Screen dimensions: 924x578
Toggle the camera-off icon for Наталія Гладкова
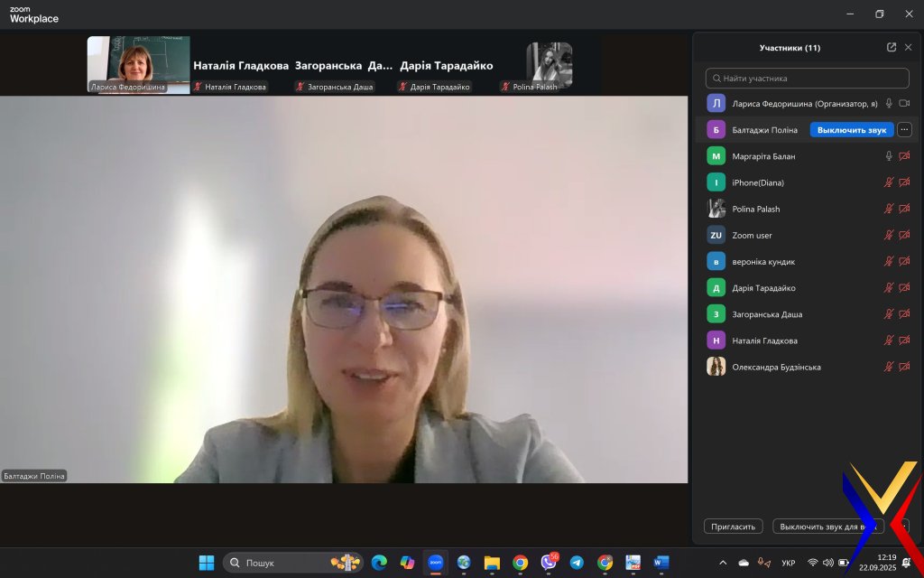coord(904,340)
